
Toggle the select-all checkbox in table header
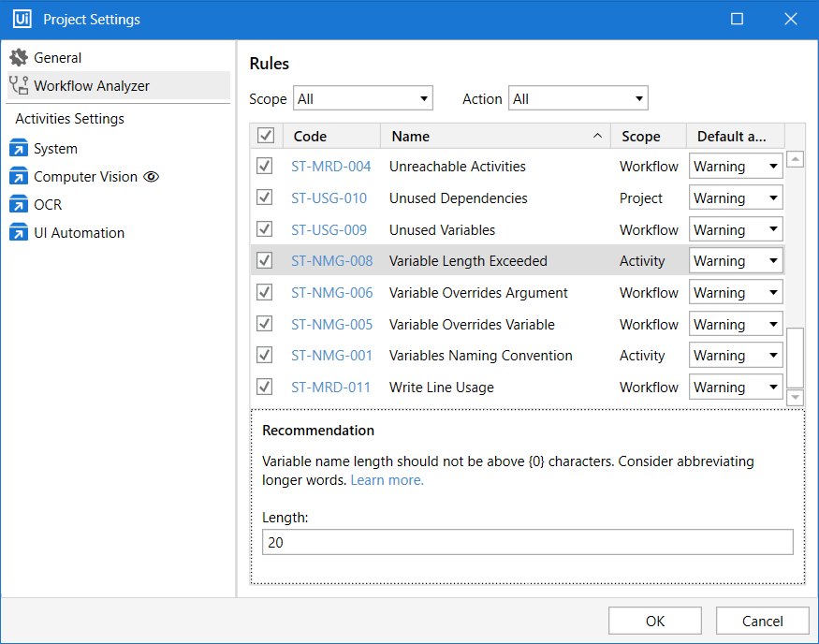point(266,137)
